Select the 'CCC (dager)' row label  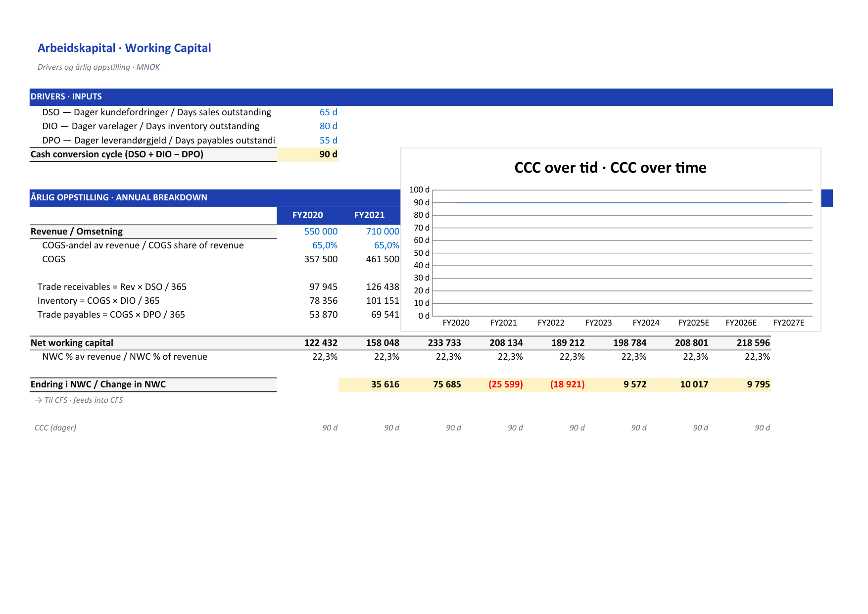pos(55,428)
